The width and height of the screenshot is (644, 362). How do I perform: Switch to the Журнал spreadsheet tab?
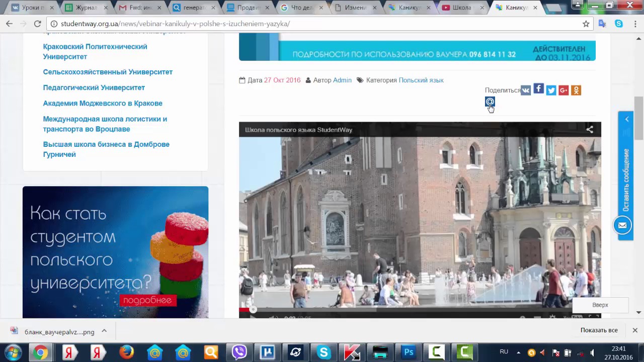coord(86,8)
